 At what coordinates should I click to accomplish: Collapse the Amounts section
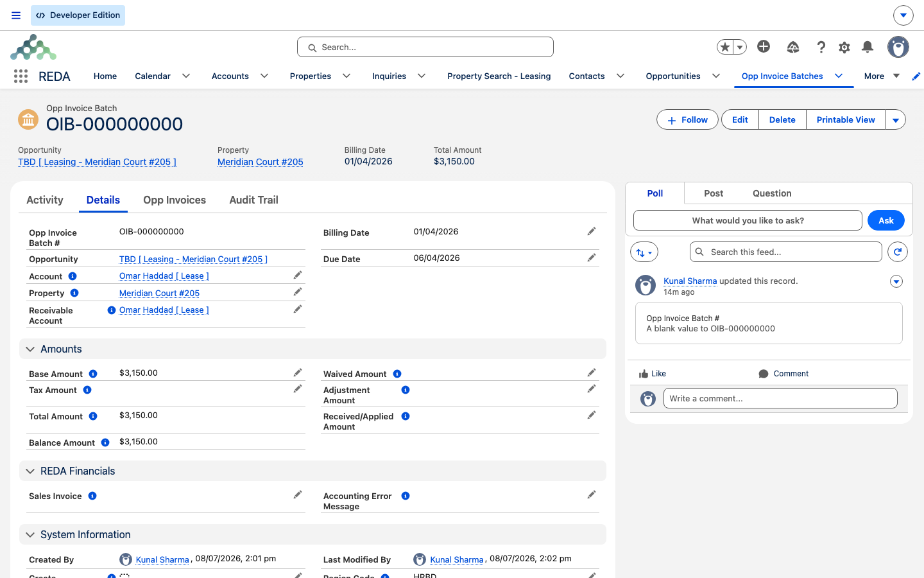[x=30, y=349]
